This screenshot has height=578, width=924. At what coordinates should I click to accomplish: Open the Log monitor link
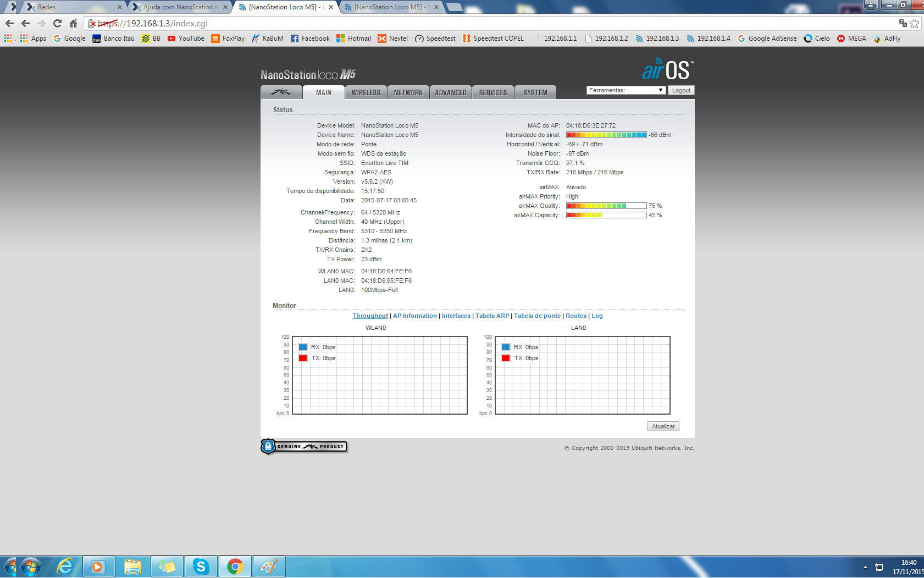tap(597, 316)
